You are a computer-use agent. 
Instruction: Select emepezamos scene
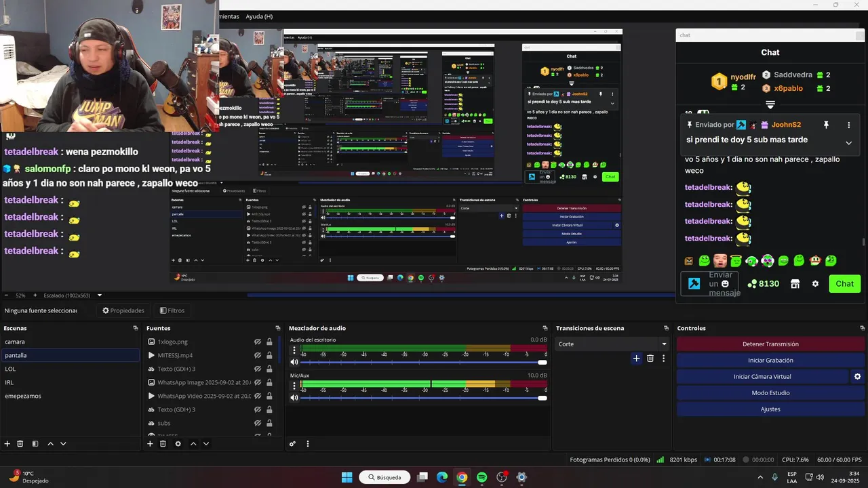coord(70,396)
